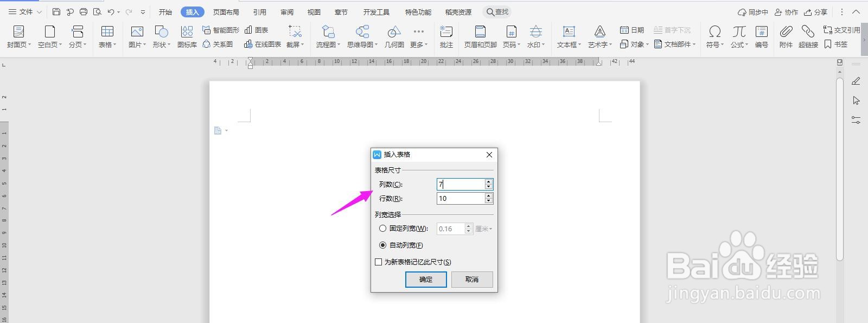Insert a cover page (封面页)
868x323 pixels.
19,36
